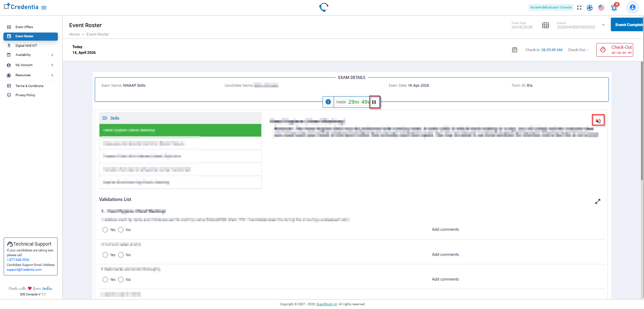Click the My Account person icon
644x309 pixels.
click(9, 65)
